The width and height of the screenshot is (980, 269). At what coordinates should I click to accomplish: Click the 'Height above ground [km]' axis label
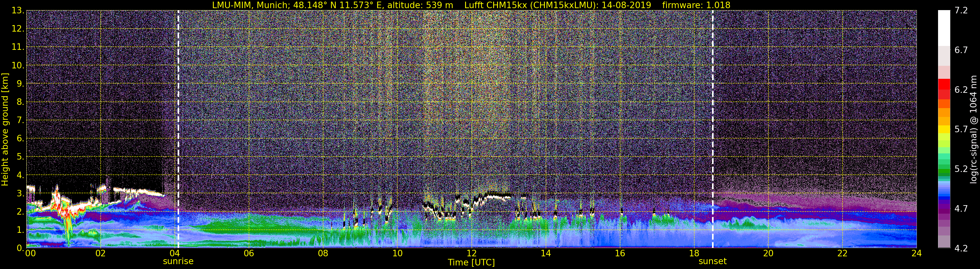point(5,129)
